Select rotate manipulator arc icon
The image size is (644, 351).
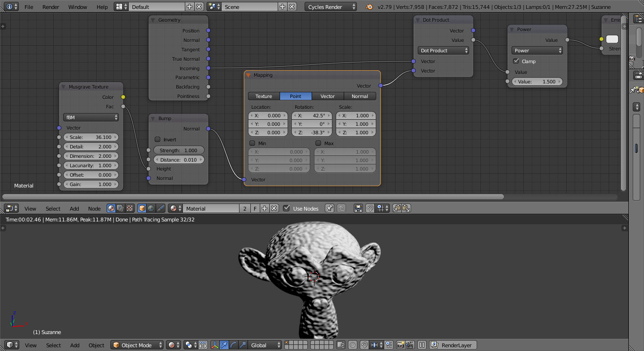click(233, 345)
